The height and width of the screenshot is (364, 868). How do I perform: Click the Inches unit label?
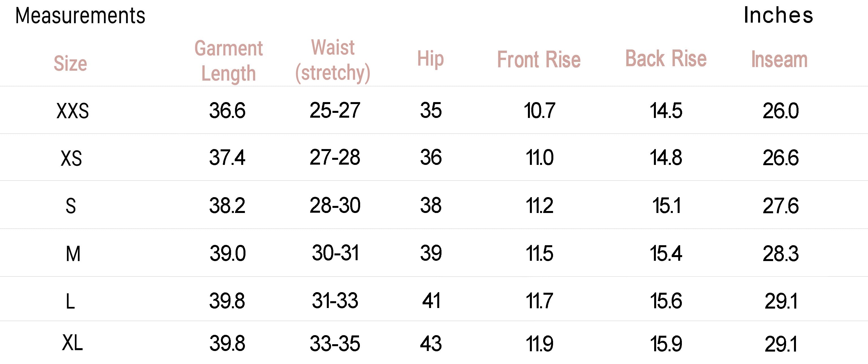pos(778,16)
